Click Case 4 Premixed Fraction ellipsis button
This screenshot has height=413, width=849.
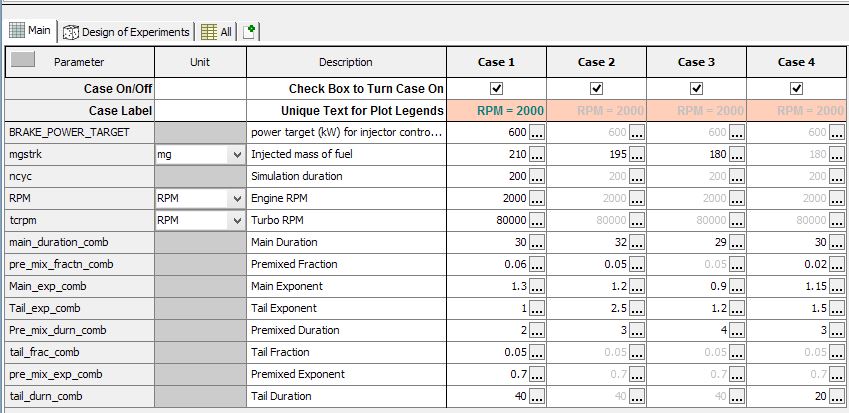837,265
